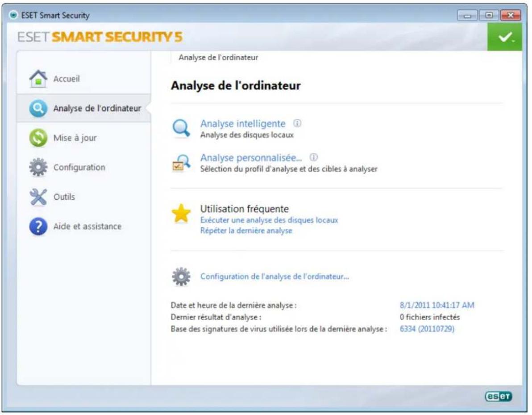Click the Utilisation fréquente heading
Image resolution: width=532 pixels, height=415 pixels.
click(244, 209)
